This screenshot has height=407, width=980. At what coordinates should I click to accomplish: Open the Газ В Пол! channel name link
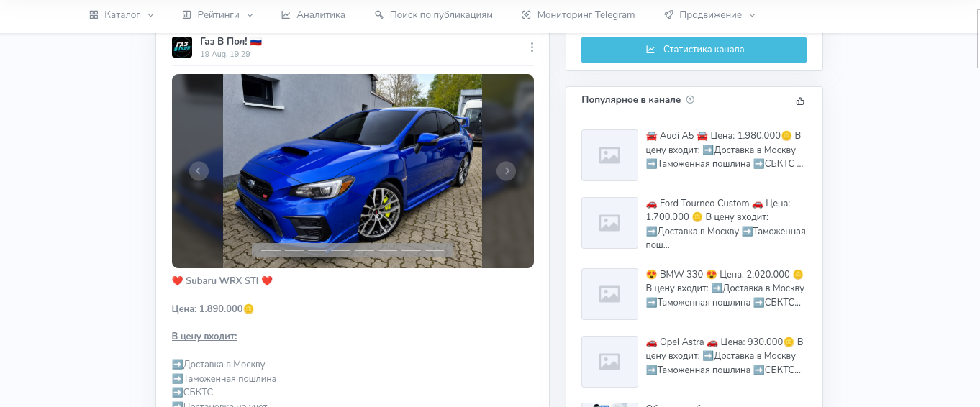pyautogui.click(x=231, y=42)
